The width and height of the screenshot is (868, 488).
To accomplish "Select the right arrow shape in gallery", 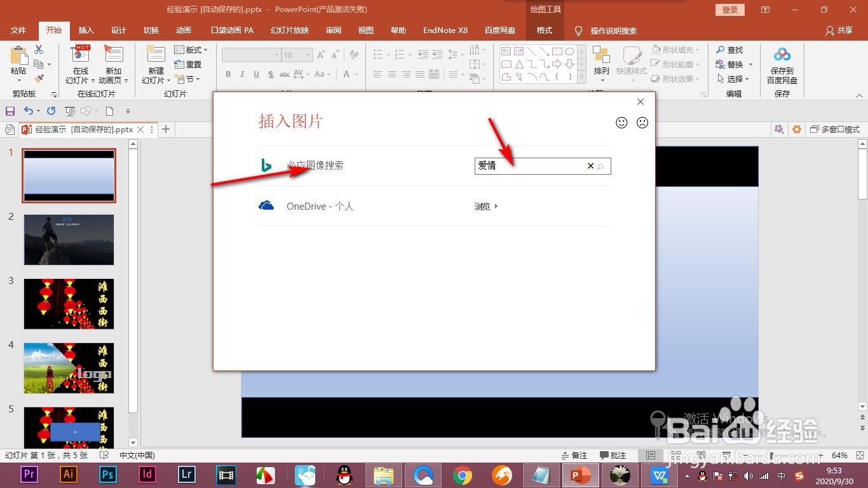I will point(557,64).
